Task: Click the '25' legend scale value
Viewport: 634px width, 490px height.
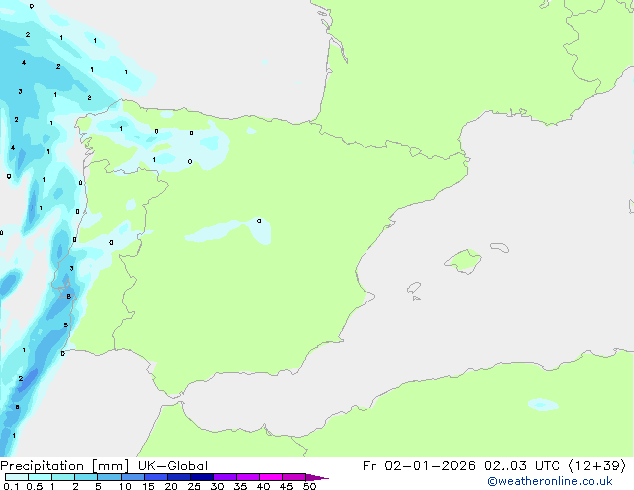Action: (x=194, y=486)
